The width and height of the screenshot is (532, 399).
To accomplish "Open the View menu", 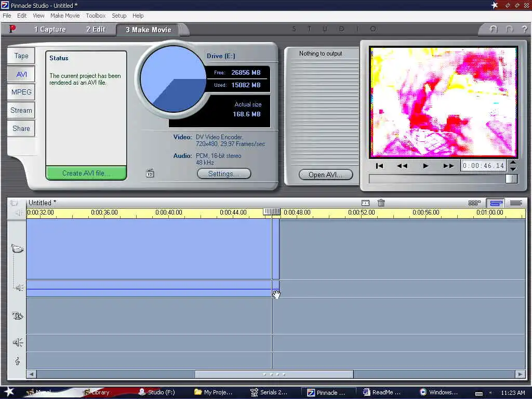I will click(38, 16).
